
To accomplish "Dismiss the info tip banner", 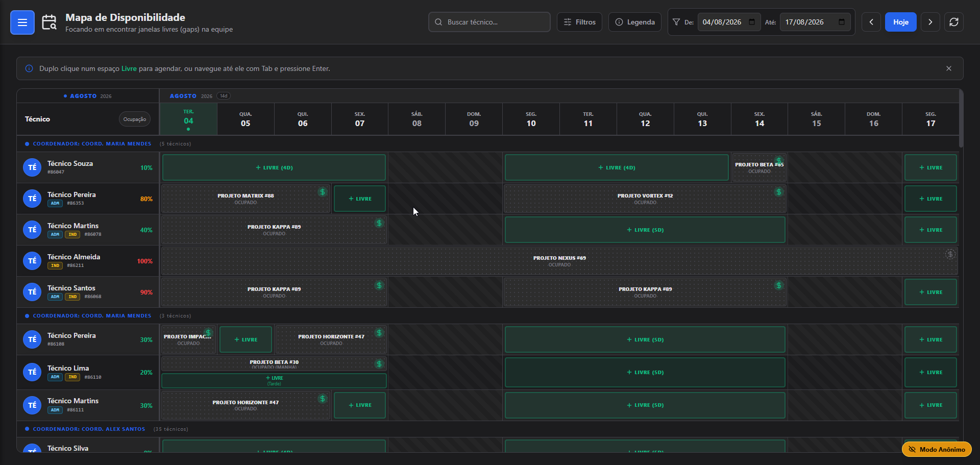I will pyautogui.click(x=949, y=68).
